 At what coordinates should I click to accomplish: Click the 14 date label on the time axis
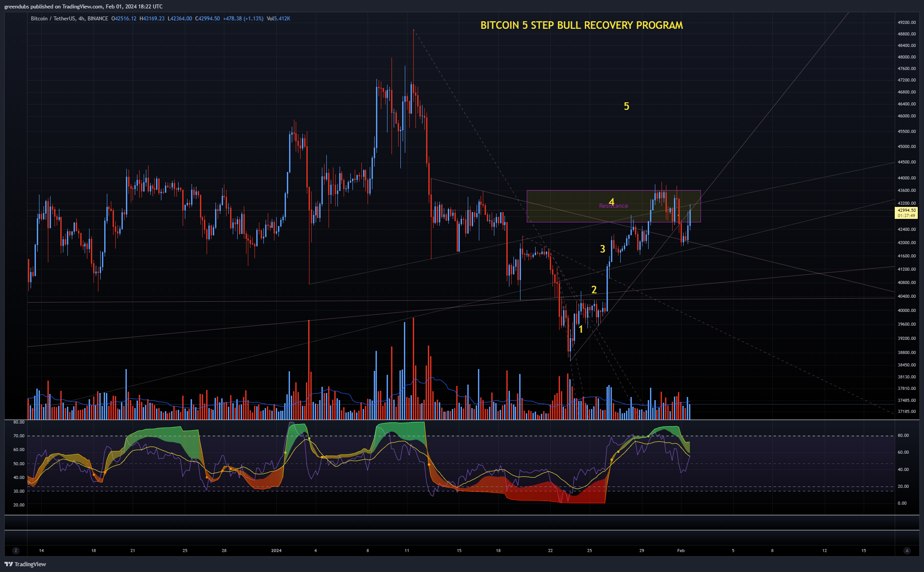coord(41,551)
